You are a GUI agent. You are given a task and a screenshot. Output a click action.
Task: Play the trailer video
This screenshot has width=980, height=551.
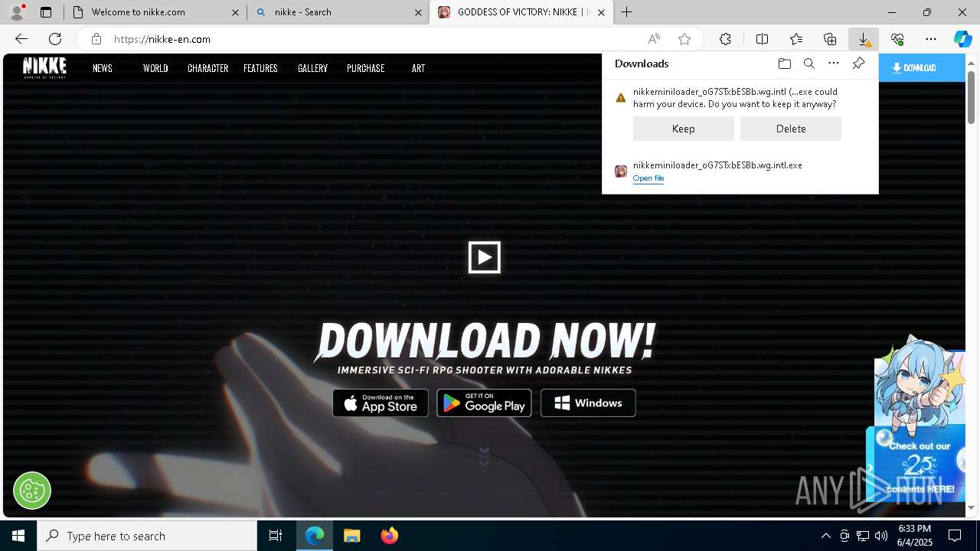(x=485, y=257)
